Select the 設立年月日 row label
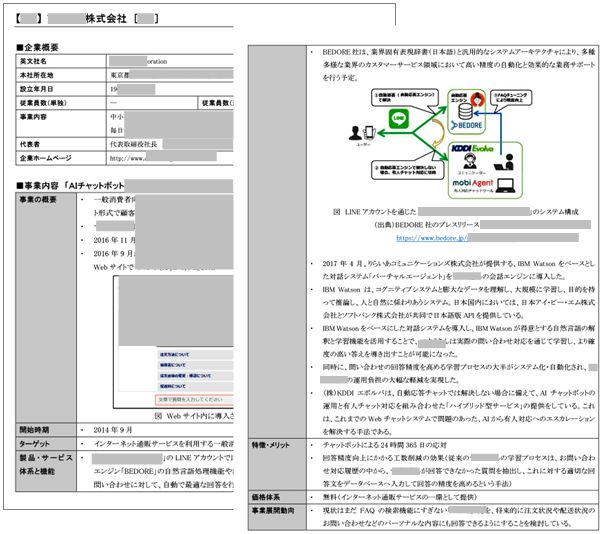603x534 pixels. pyautogui.click(x=37, y=88)
